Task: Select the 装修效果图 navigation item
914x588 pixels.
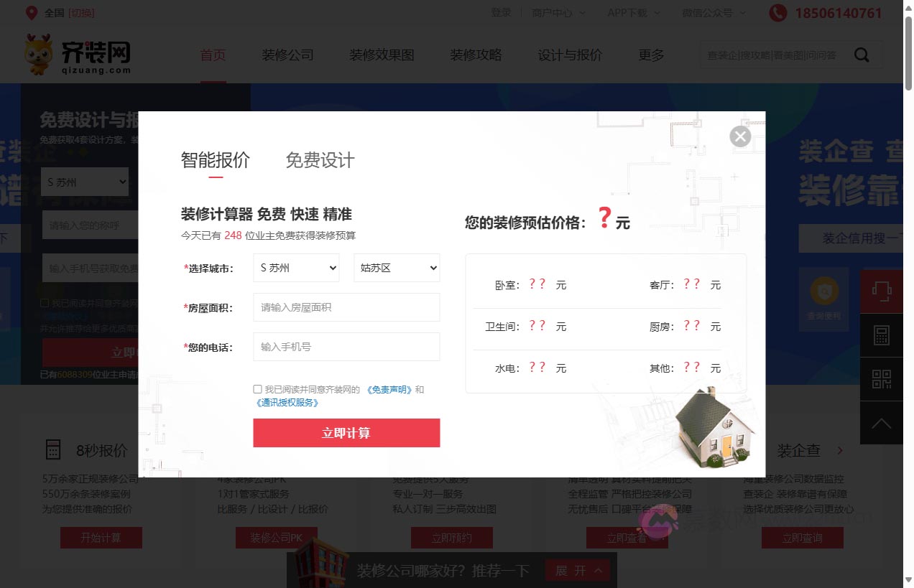Action: pyautogui.click(x=381, y=55)
